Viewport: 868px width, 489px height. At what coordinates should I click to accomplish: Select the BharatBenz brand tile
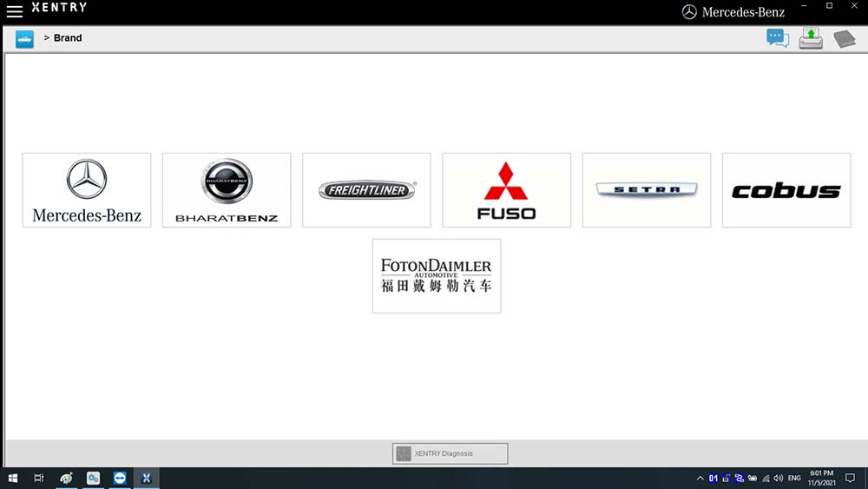[x=227, y=190]
